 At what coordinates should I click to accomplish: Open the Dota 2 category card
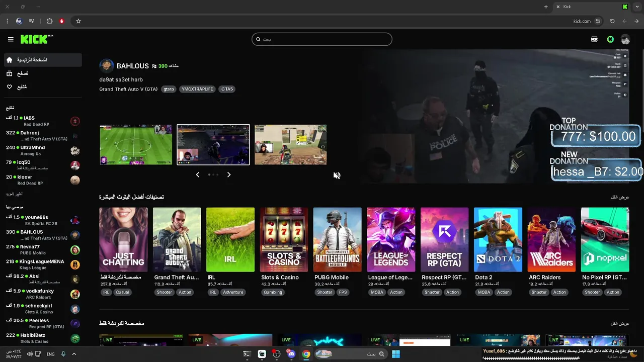(498, 240)
